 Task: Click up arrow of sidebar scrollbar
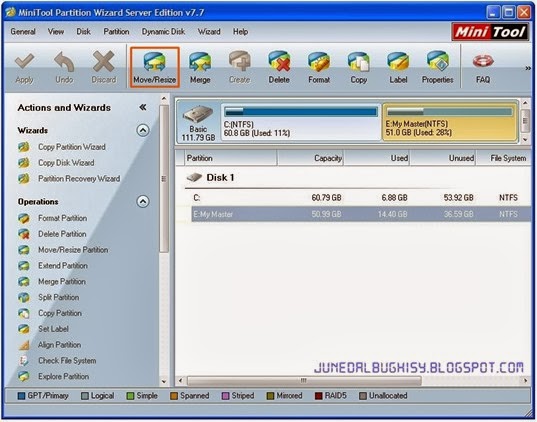click(164, 99)
